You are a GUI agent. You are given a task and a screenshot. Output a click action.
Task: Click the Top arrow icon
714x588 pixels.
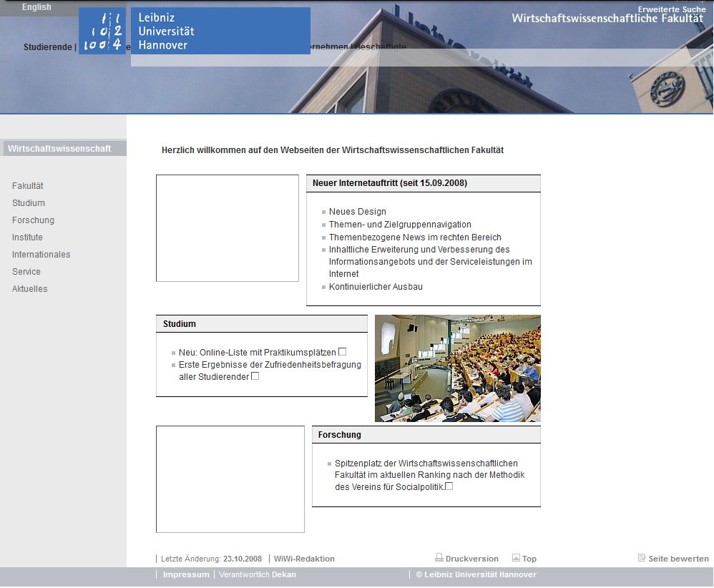[x=516, y=557]
